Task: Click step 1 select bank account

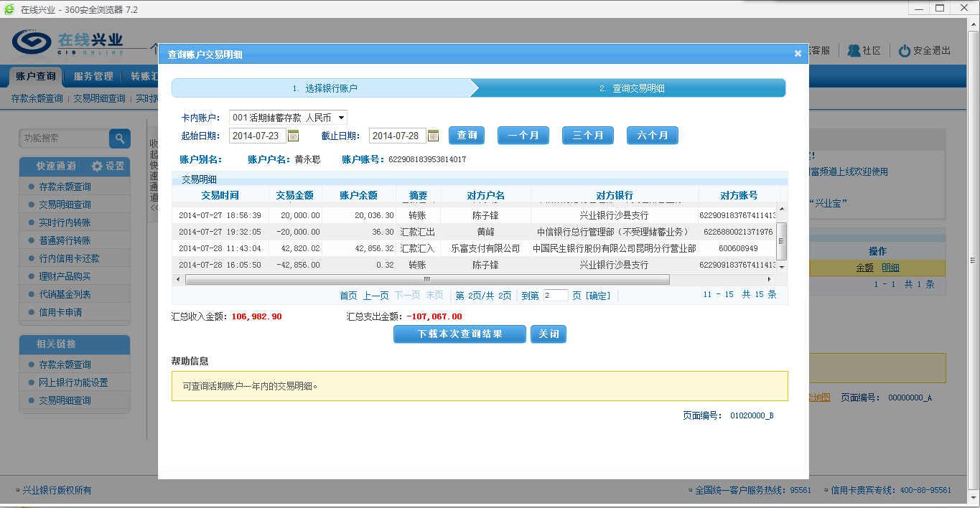Action: point(325,88)
